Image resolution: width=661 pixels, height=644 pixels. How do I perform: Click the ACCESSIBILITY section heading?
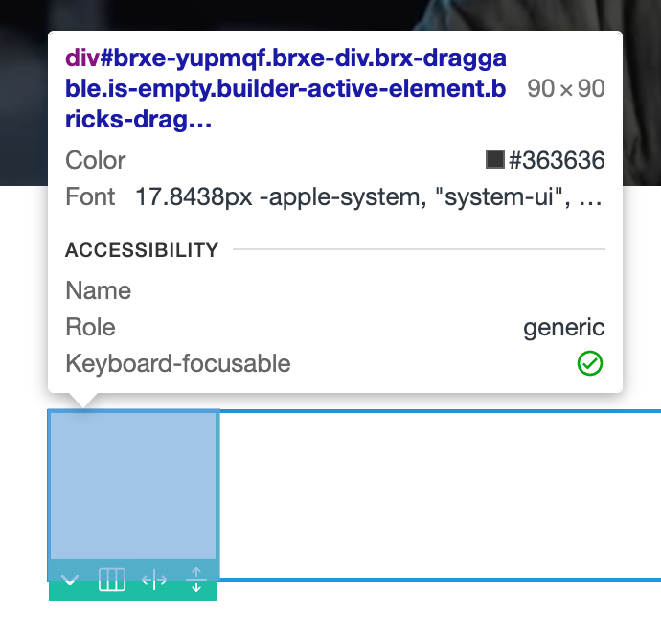(142, 251)
